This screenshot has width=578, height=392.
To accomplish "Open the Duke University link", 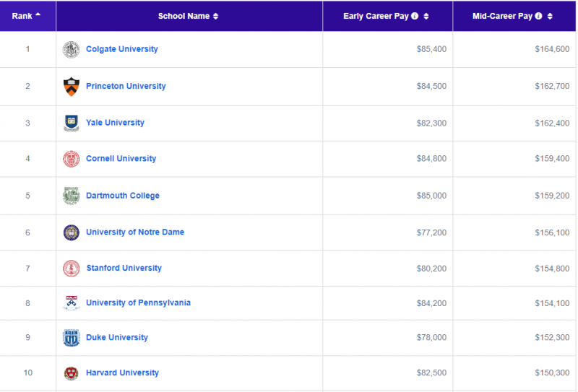I will pos(117,337).
